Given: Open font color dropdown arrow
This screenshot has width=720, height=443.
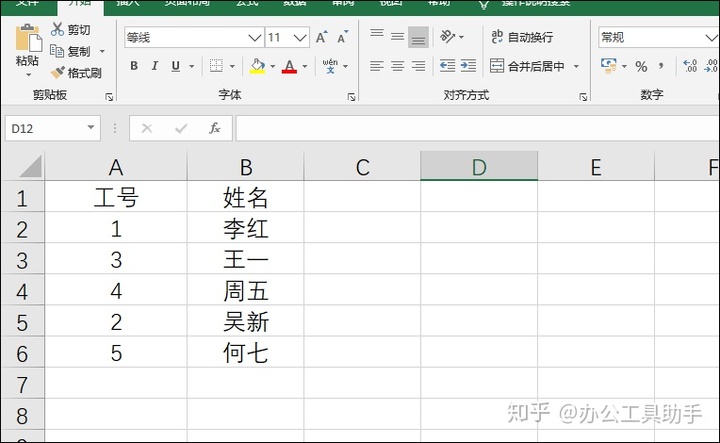Looking at the screenshot, I should 305,67.
